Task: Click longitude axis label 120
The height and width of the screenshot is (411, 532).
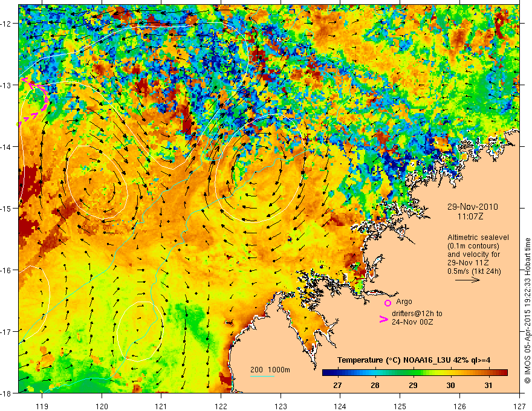Action: click(x=102, y=407)
